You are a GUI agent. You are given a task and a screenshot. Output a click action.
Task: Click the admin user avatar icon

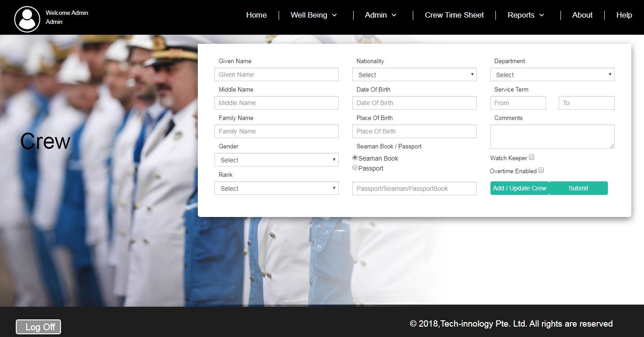pyautogui.click(x=27, y=19)
